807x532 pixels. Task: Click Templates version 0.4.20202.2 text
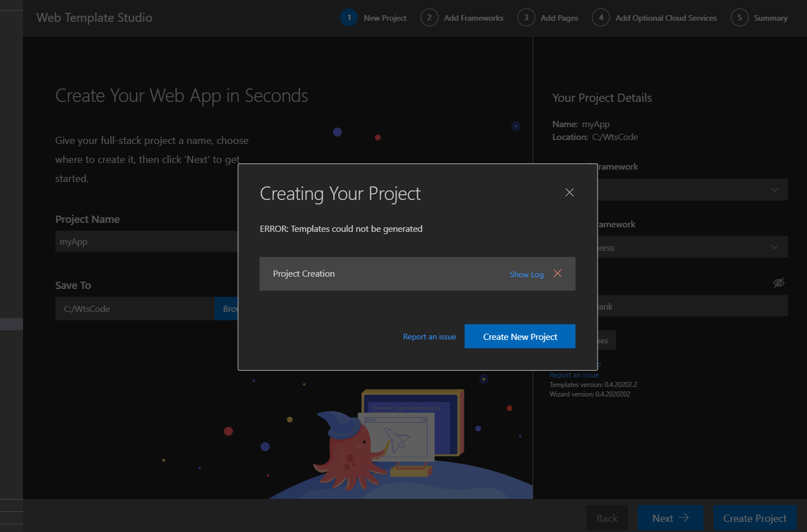point(593,385)
